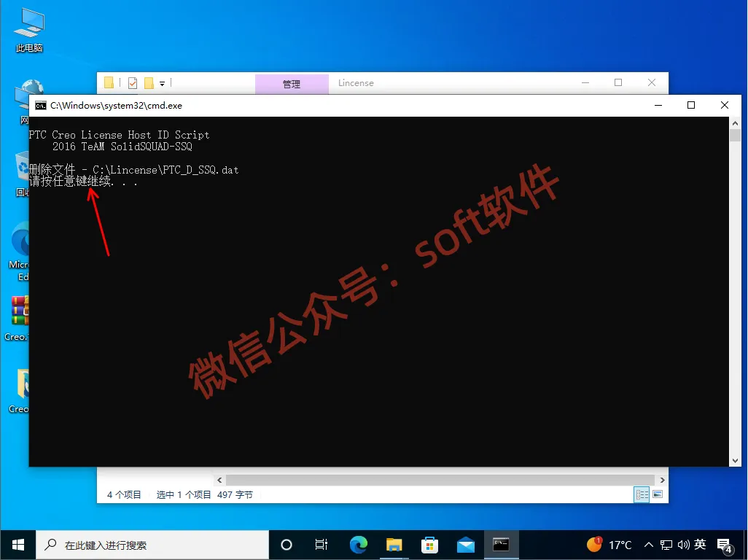Open File Explorer from the taskbar

tap(394, 545)
